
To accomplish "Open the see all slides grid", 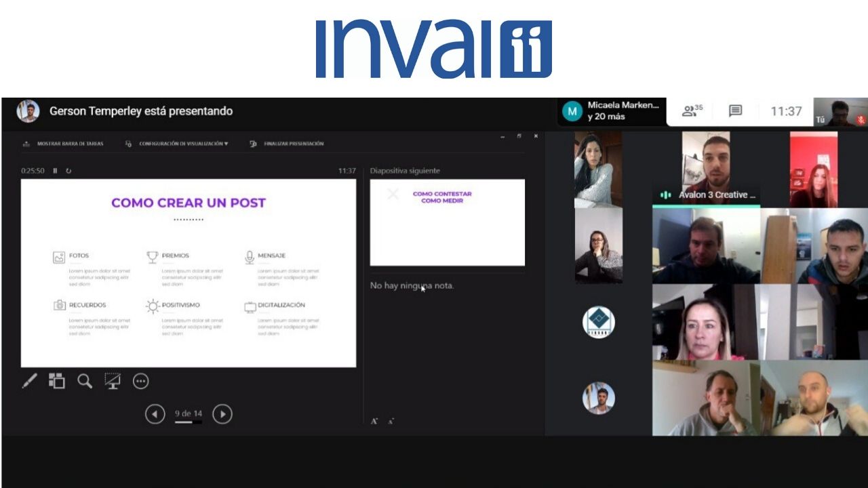I will point(57,381).
